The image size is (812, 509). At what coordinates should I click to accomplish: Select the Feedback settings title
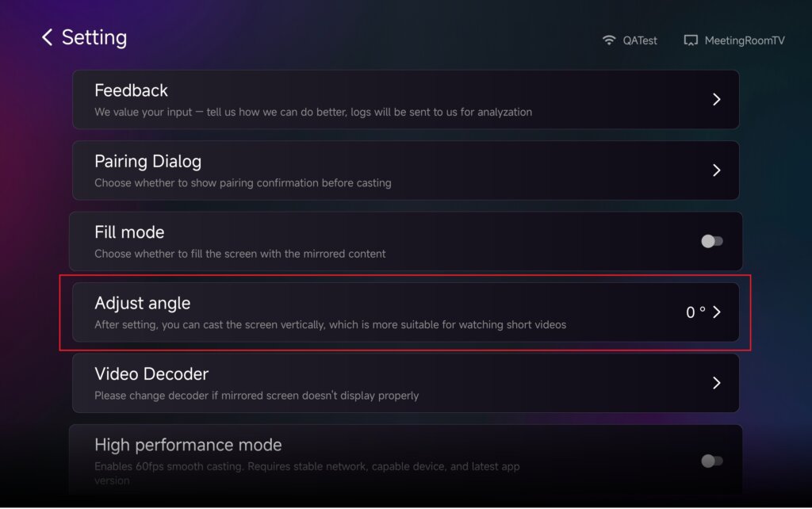131,90
